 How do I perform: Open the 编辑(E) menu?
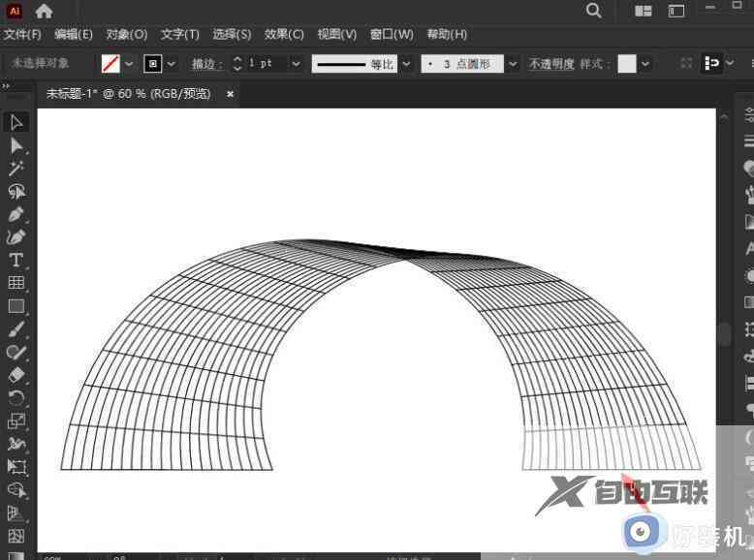click(73, 34)
